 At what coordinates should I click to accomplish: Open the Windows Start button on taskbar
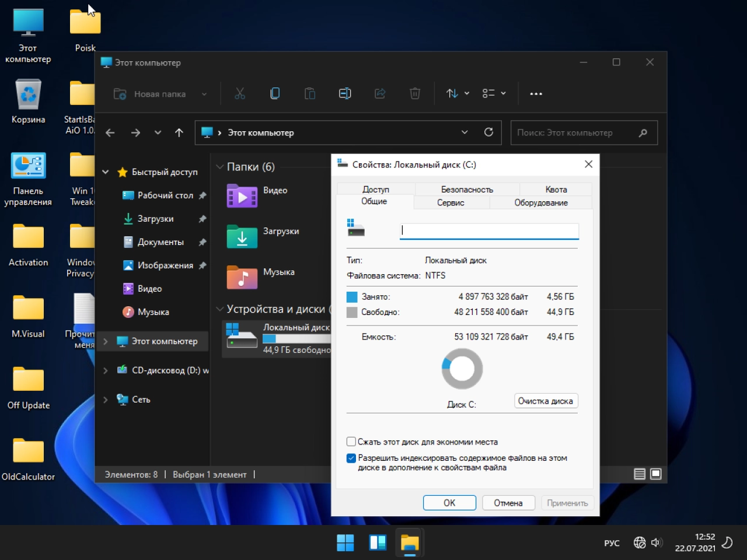pos(345,542)
